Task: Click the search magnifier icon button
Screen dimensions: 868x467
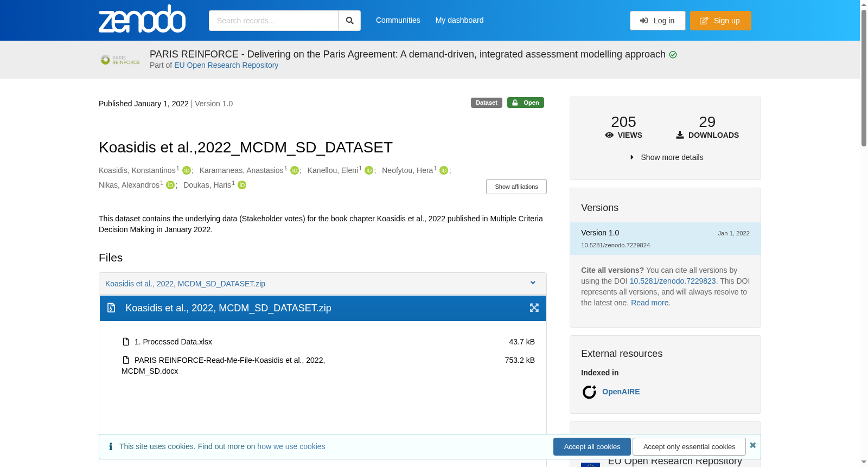Action: (349, 21)
